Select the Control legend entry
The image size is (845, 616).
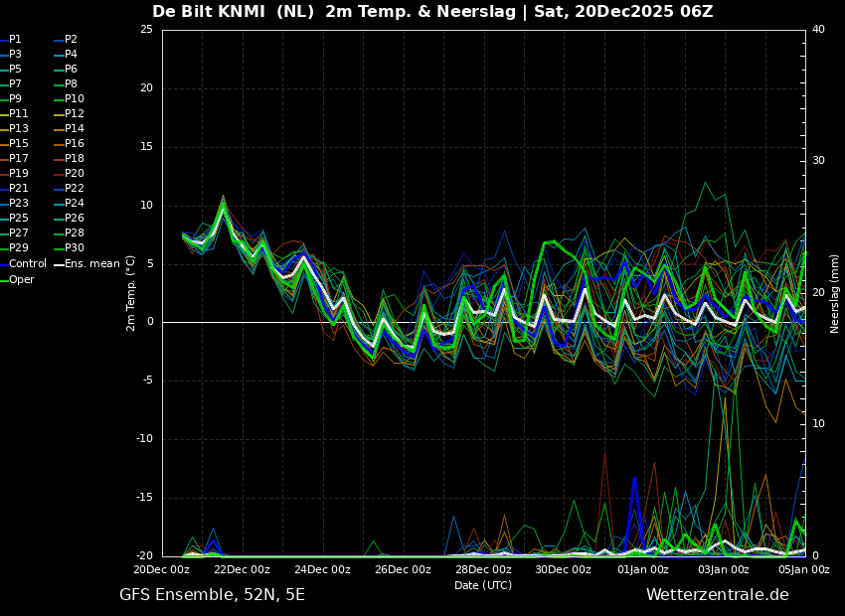(x=27, y=263)
